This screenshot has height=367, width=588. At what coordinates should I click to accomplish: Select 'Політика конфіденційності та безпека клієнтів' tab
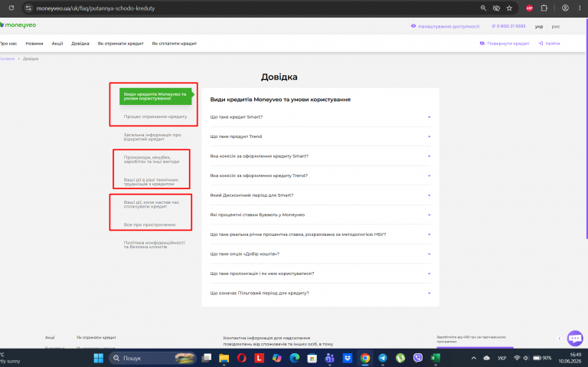(155, 245)
